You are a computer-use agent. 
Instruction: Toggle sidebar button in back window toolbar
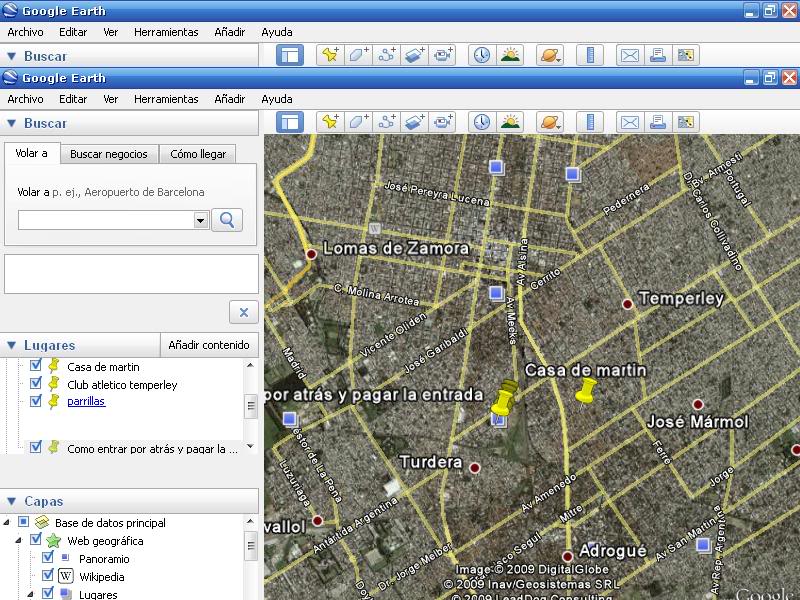(290, 55)
